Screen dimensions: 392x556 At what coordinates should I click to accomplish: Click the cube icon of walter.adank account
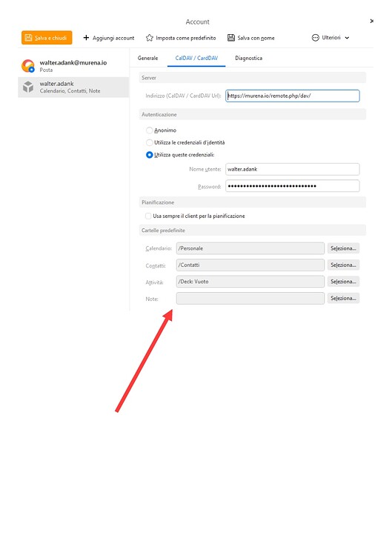pyautogui.click(x=28, y=87)
